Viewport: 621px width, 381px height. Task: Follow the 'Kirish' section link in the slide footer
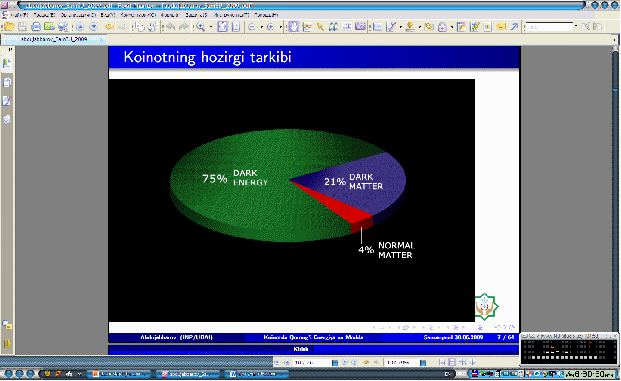click(x=301, y=349)
